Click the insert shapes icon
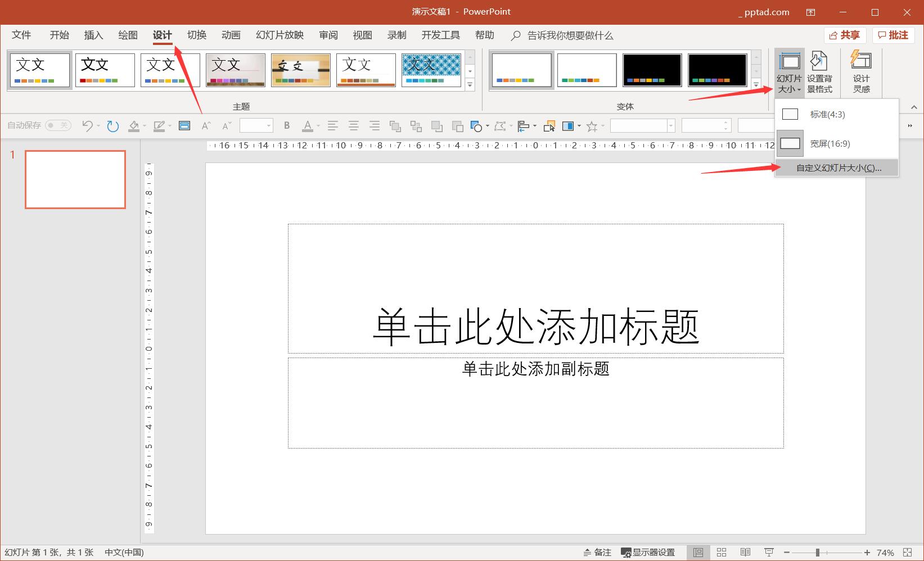This screenshot has width=924, height=561. pyautogui.click(x=476, y=126)
